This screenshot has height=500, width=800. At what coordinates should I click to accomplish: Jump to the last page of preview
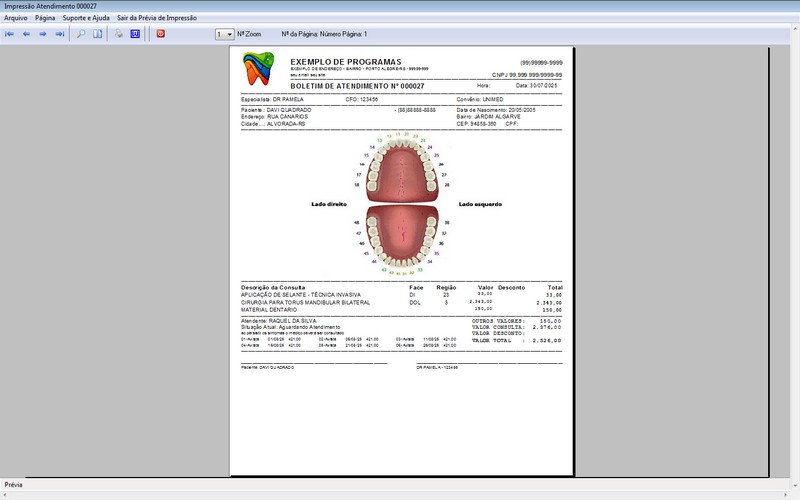pyautogui.click(x=60, y=34)
